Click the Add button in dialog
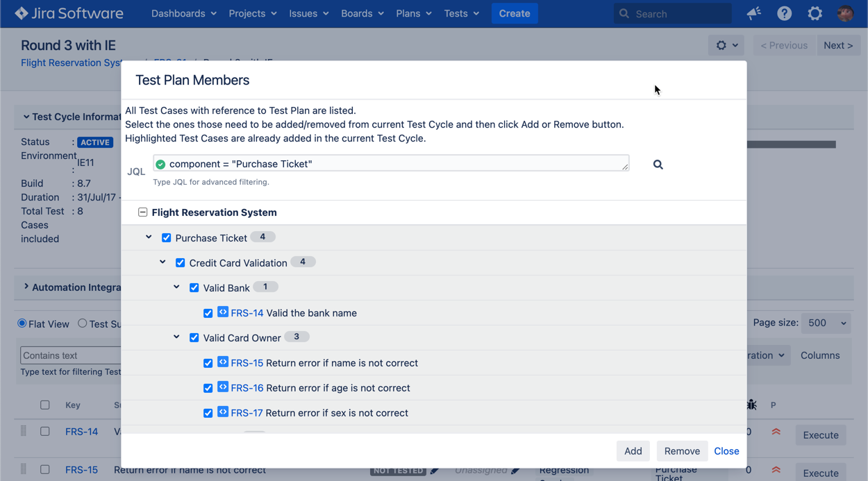 (633, 451)
